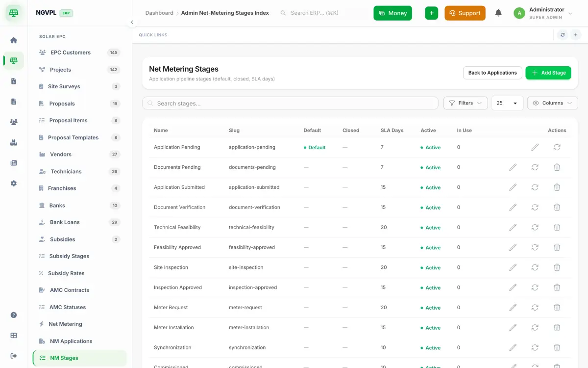Open Subsidy Stages in the sidebar
Viewport: 588px width, 368px height.
pos(79,256)
